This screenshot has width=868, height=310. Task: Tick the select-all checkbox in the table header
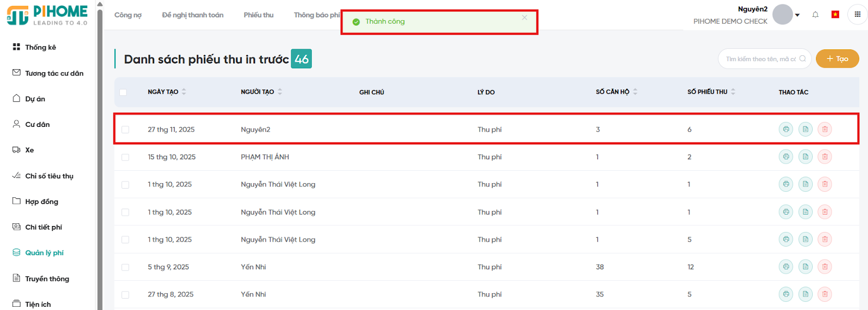(x=123, y=92)
